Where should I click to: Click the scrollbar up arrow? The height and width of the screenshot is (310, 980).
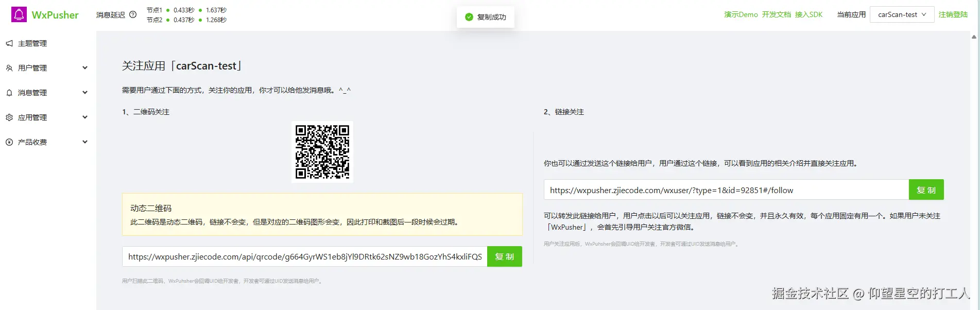click(974, 37)
